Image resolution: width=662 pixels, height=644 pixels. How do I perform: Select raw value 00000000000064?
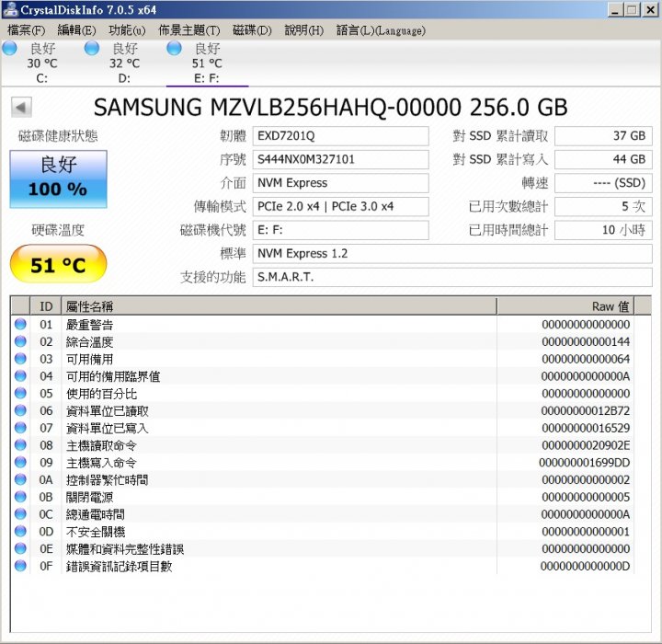pyautogui.click(x=586, y=359)
